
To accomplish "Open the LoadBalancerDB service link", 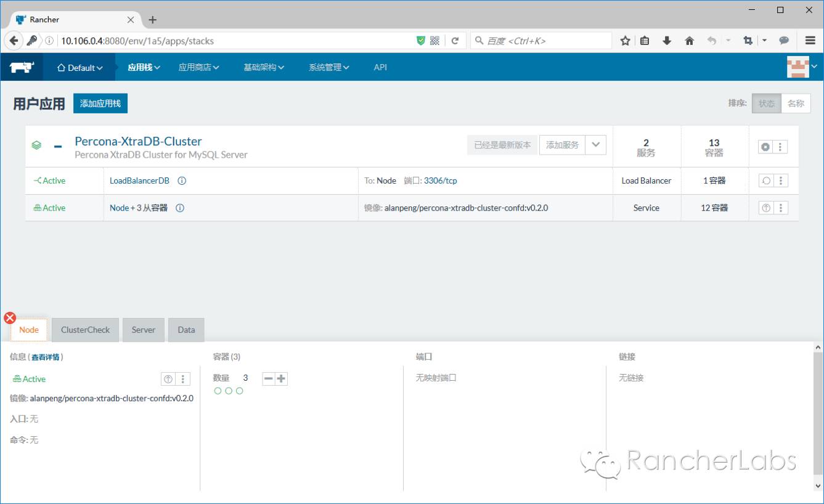I will coord(139,181).
